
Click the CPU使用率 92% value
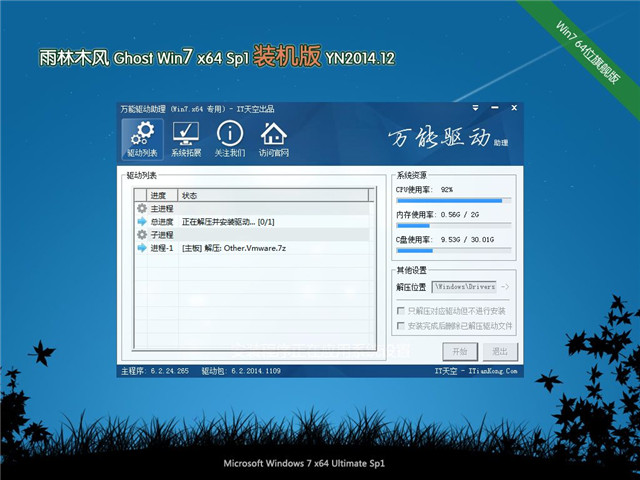(447, 190)
